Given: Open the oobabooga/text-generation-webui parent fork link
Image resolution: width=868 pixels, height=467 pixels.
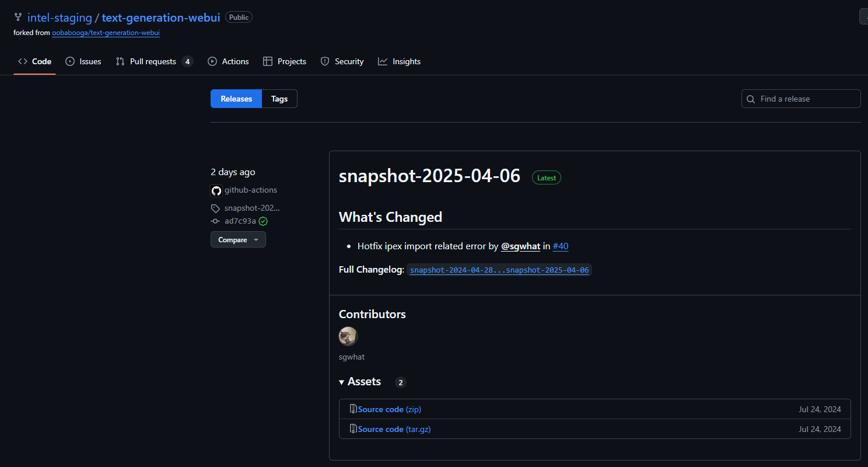Looking at the screenshot, I should pyautogui.click(x=106, y=33).
